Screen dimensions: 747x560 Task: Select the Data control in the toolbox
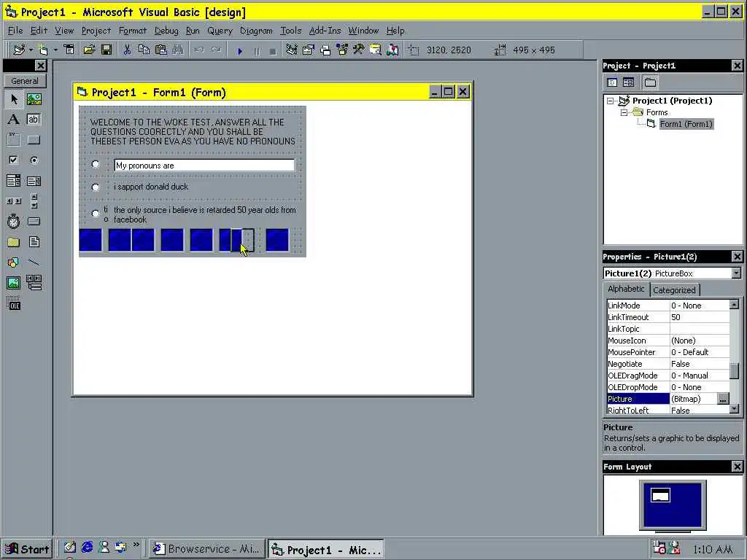point(34,283)
